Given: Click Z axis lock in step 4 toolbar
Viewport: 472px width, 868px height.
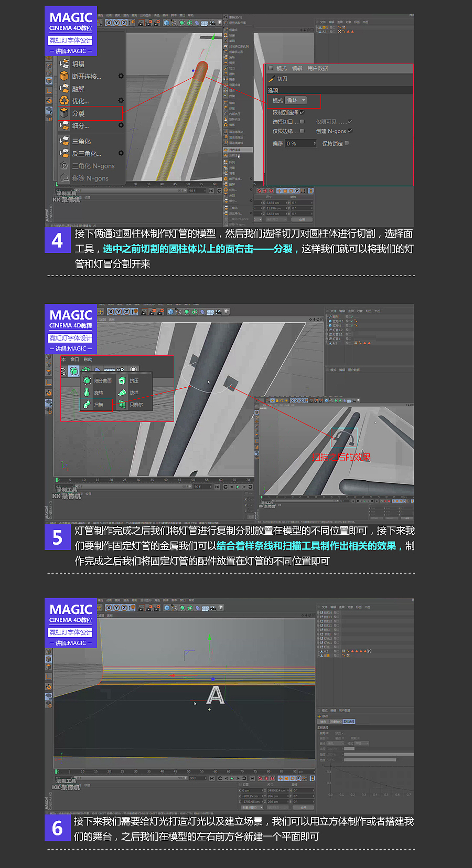Looking at the screenshot, I should coord(124,23).
